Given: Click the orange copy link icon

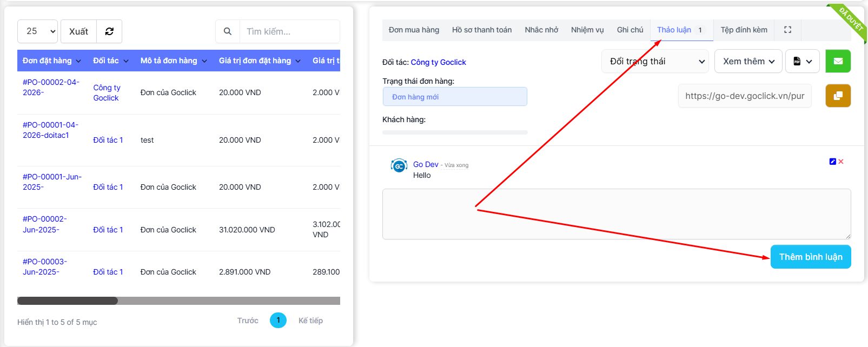Looking at the screenshot, I should tap(838, 96).
